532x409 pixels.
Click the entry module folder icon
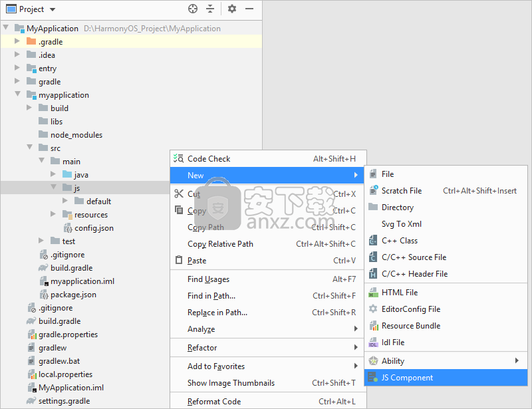tap(31, 68)
